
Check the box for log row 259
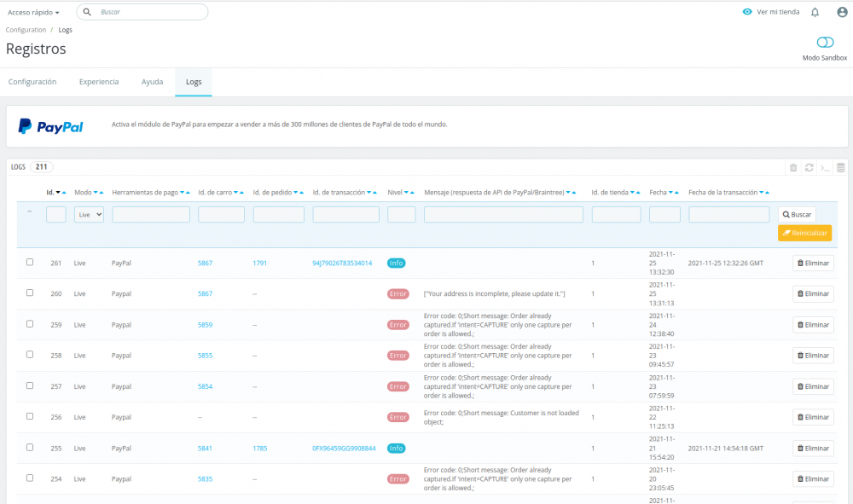click(30, 323)
